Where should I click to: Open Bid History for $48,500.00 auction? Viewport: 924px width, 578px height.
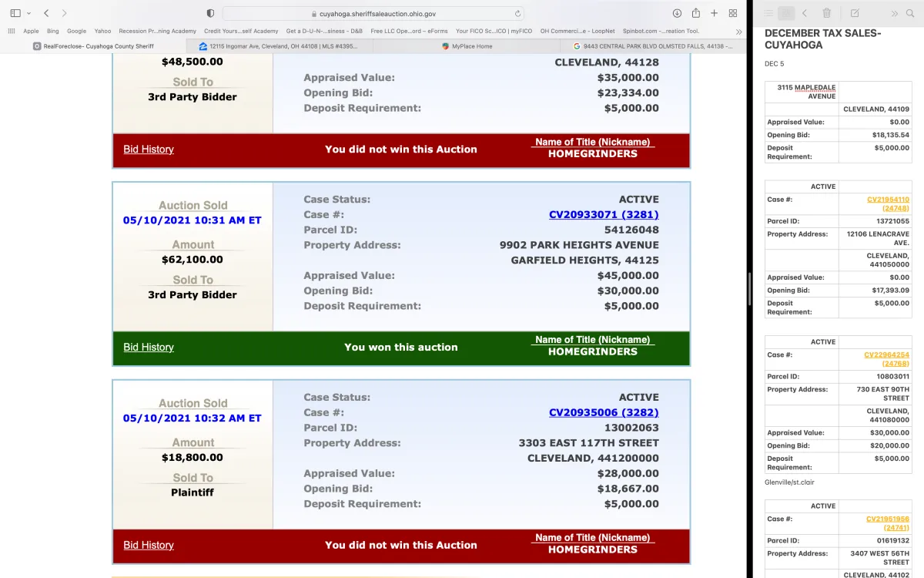point(149,150)
